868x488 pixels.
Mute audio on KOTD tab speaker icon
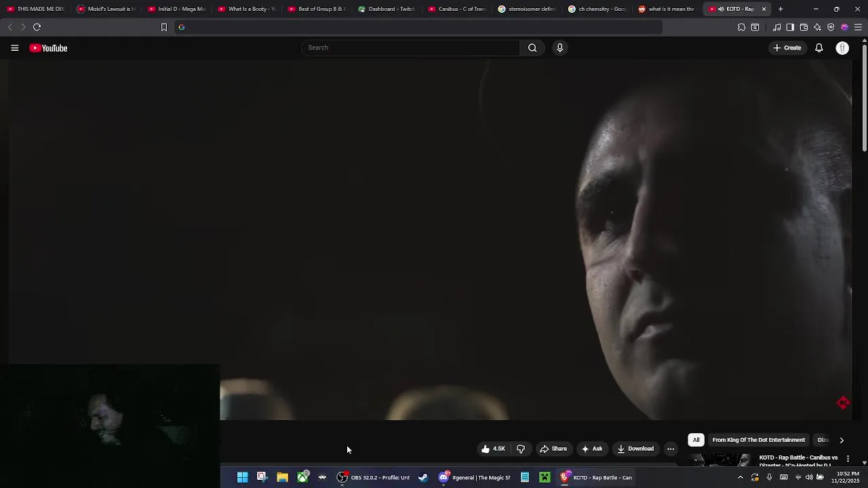(x=720, y=9)
